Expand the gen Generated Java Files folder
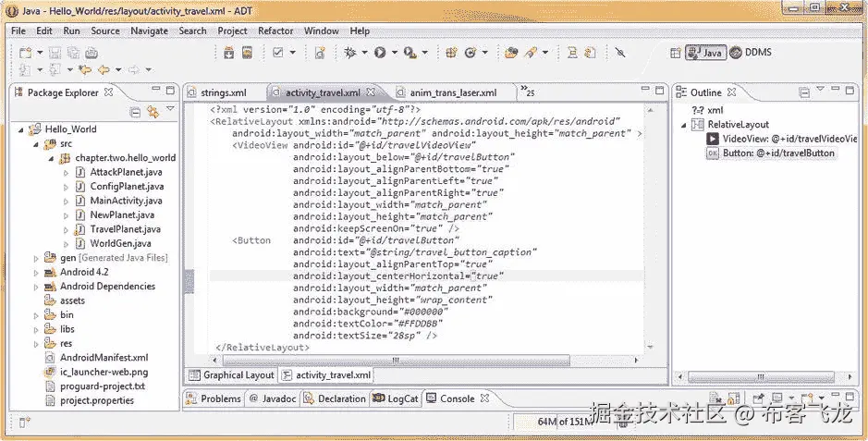Screen dimensions: 868x441 click(x=36, y=258)
